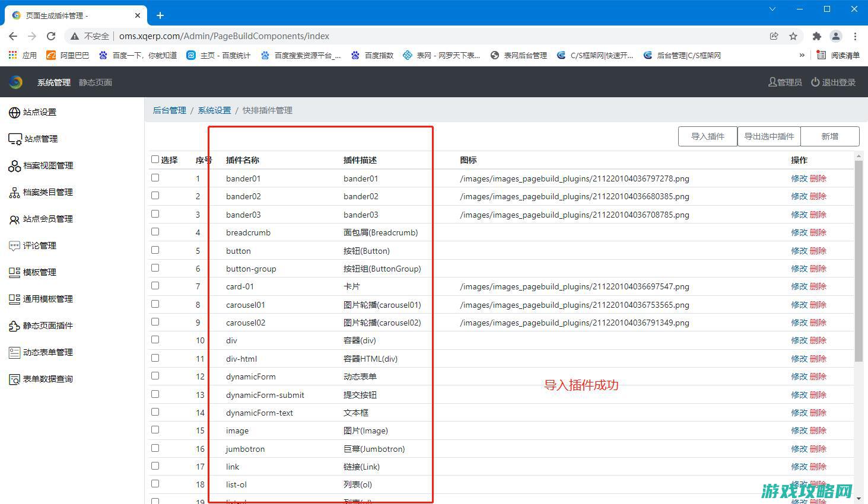Click the browser back arrow
868x504 pixels.
(13, 36)
